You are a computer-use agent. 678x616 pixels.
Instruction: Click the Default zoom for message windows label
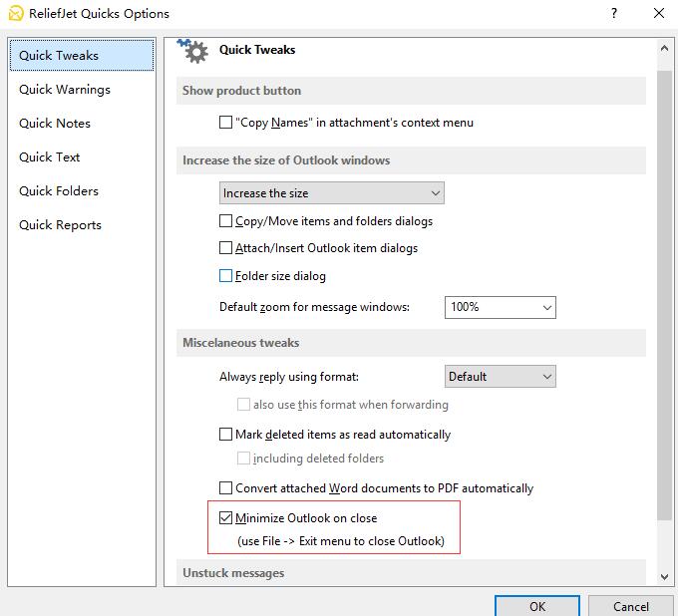pos(314,307)
